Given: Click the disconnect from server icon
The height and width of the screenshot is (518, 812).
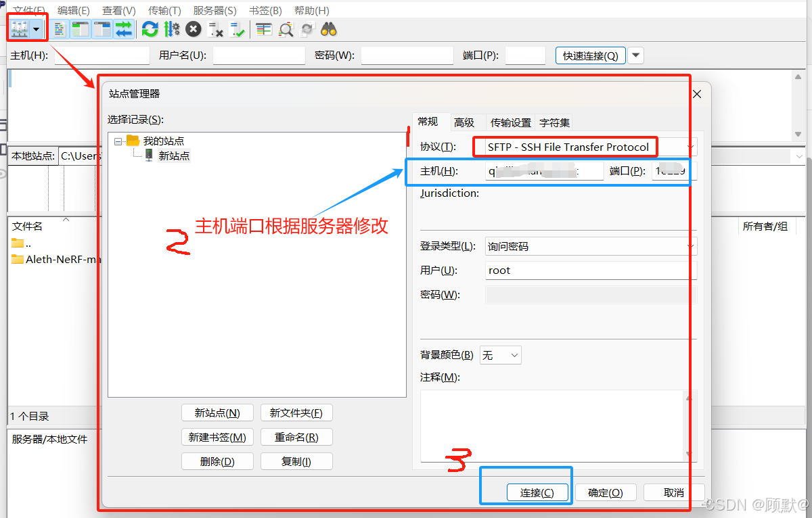Looking at the screenshot, I should [216, 29].
